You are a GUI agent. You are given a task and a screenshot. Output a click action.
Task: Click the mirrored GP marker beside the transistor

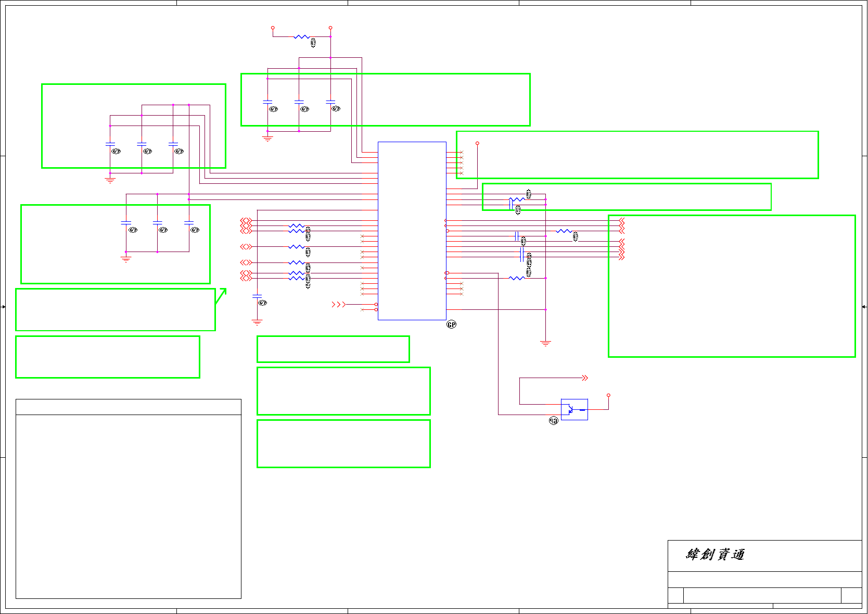tap(553, 420)
